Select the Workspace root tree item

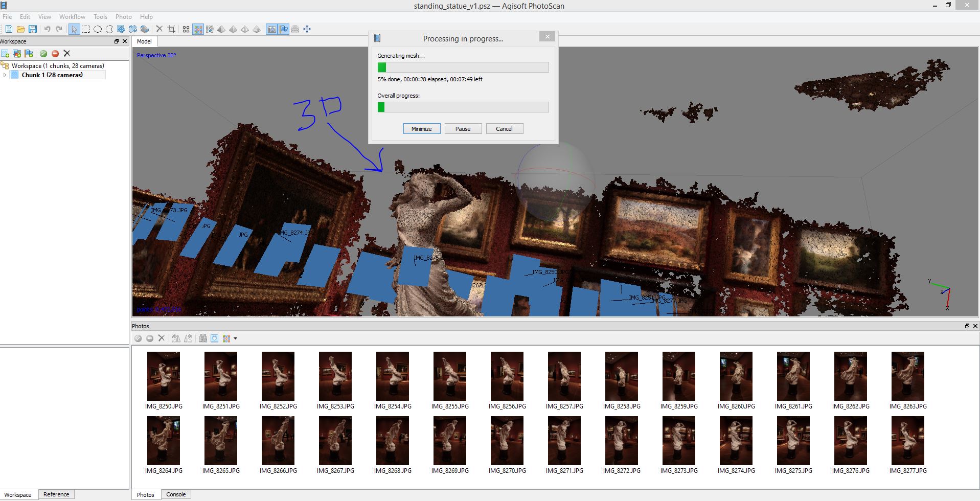tap(58, 65)
